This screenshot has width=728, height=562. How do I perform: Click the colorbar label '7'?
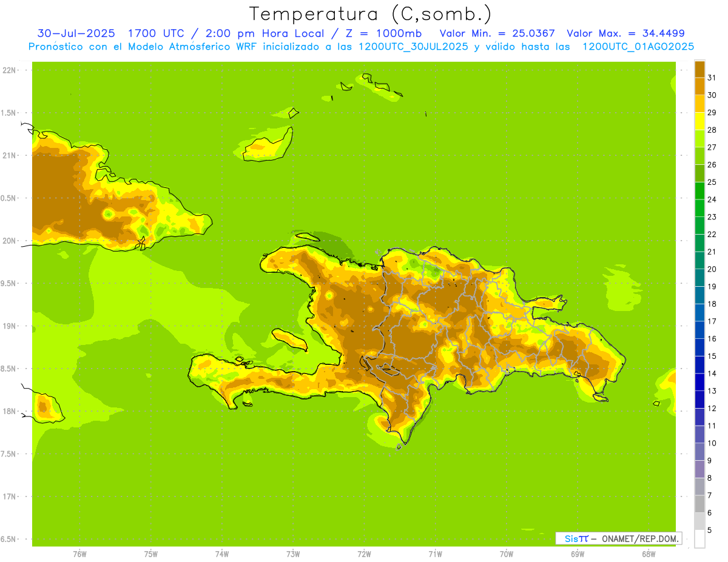point(709,495)
